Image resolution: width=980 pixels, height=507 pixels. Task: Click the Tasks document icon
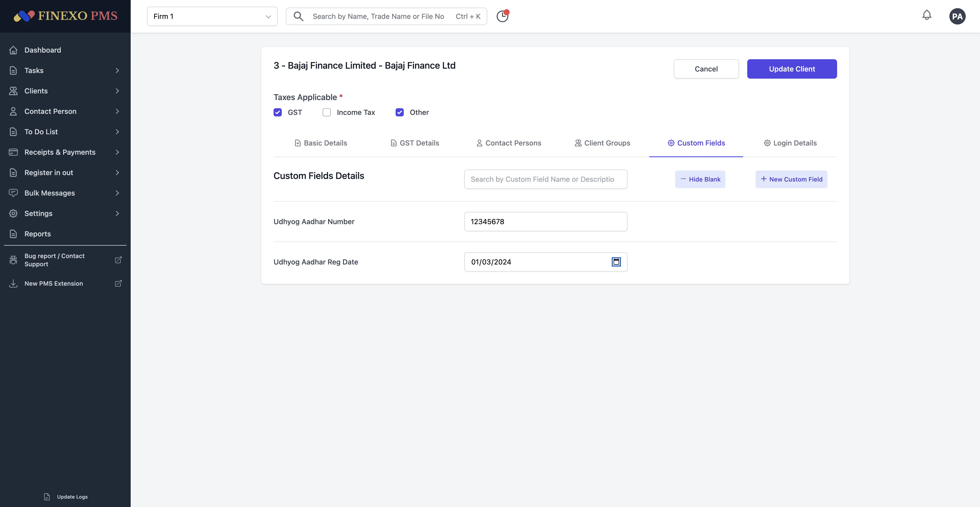13,70
